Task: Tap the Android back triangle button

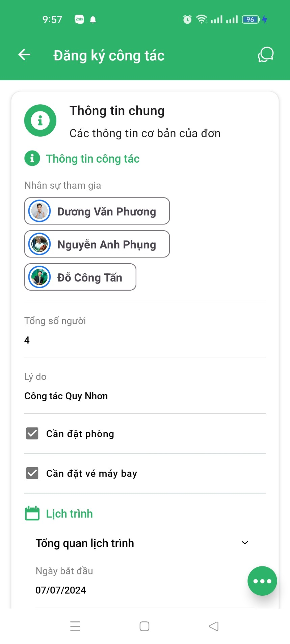Action: [x=214, y=626]
